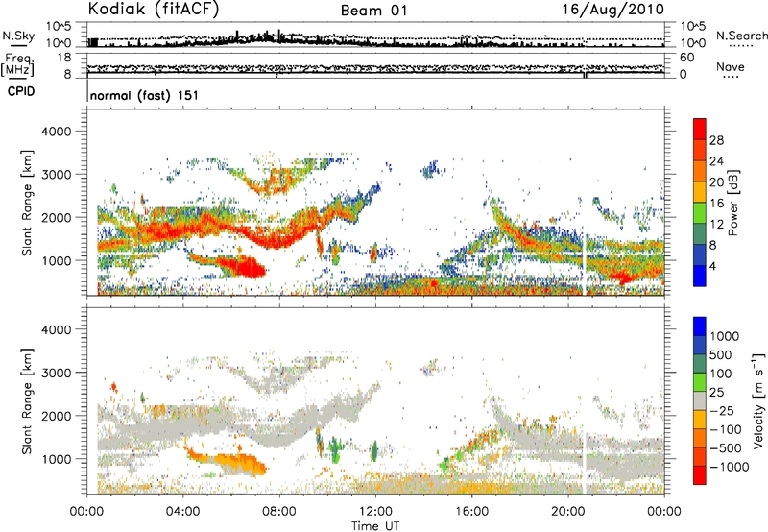Pick the red bottom segment of Velocity colorbar

click(x=700, y=475)
